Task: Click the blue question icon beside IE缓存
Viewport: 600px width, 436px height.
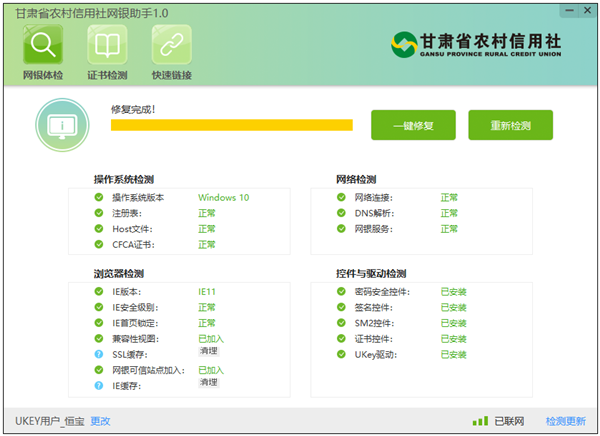Action: (x=99, y=385)
